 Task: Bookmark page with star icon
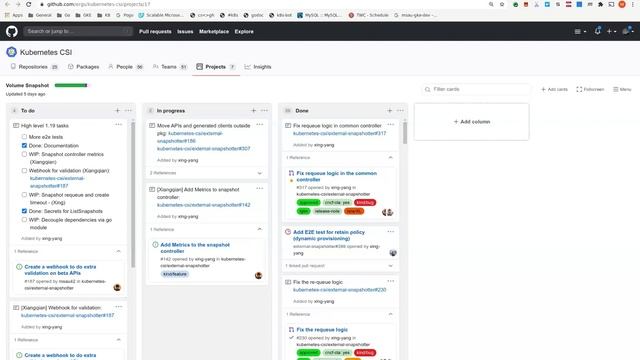point(502,4)
